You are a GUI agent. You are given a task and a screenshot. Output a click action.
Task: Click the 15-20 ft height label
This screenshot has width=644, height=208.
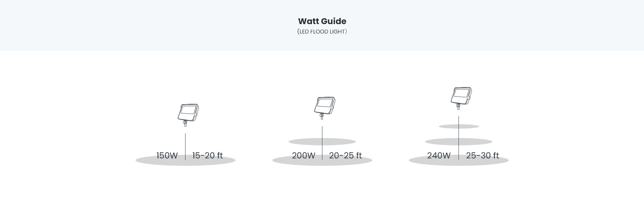[x=207, y=156]
